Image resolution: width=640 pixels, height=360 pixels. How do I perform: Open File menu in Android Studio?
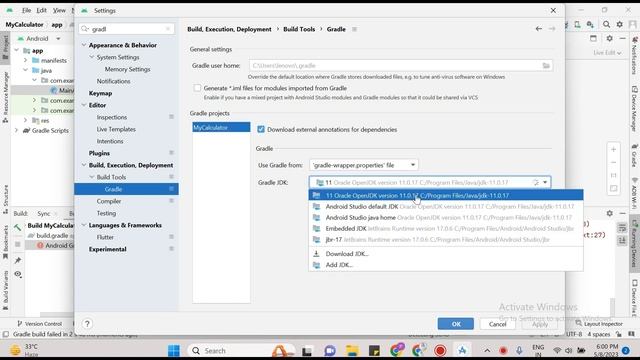point(26,10)
